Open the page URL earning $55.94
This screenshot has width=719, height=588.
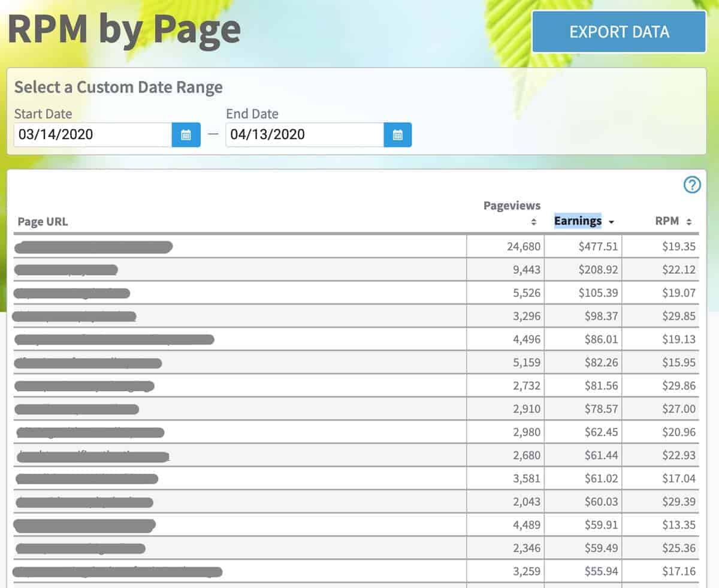[x=117, y=572]
